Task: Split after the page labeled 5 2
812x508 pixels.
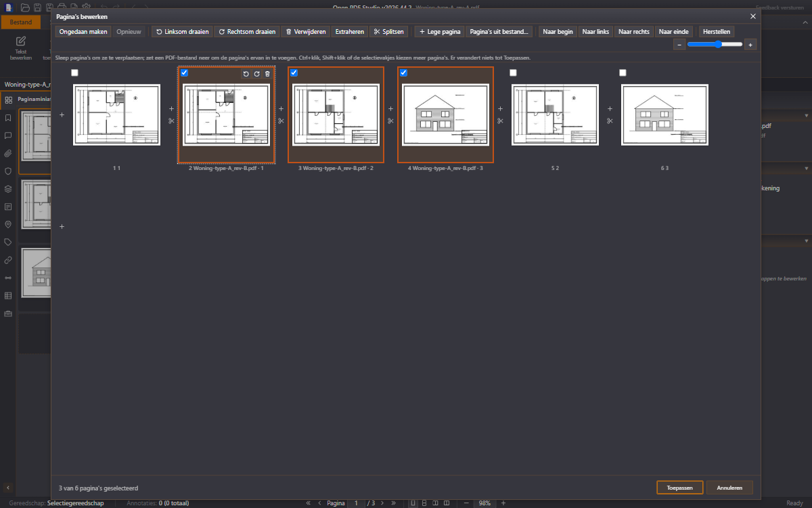Action: tap(610, 121)
